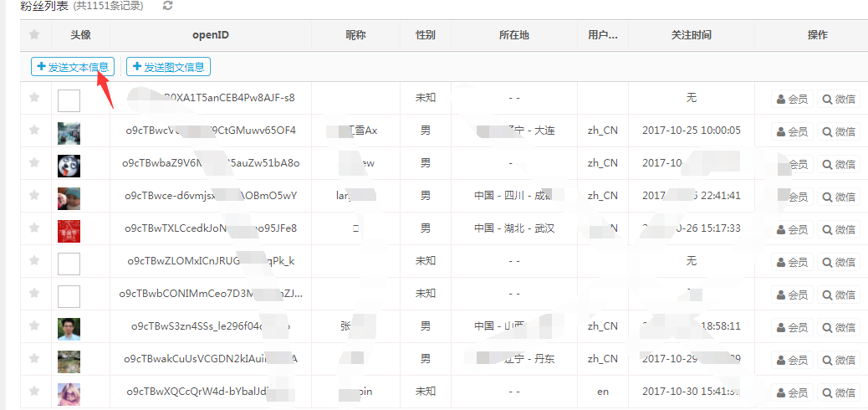
Task: Open 微信 for row o9cTBwS3zn4SSs
Action: tap(839, 327)
